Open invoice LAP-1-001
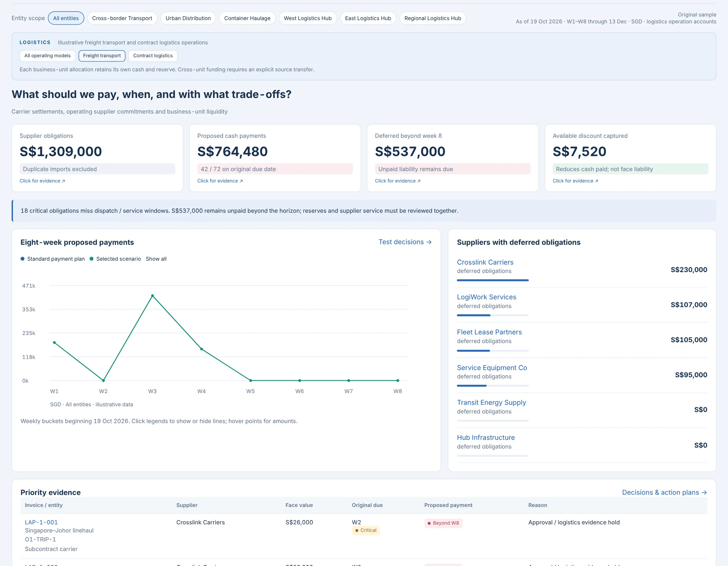Viewport: 728px width, 566px height. click(41, 522)
